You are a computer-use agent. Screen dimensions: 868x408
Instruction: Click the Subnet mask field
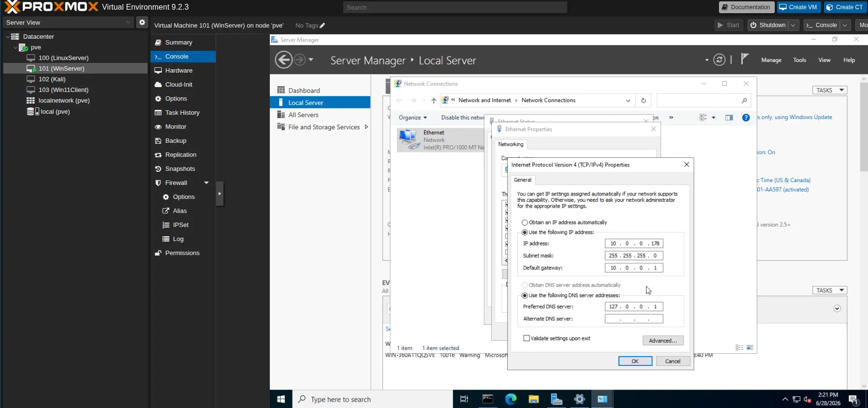(634, 256)
